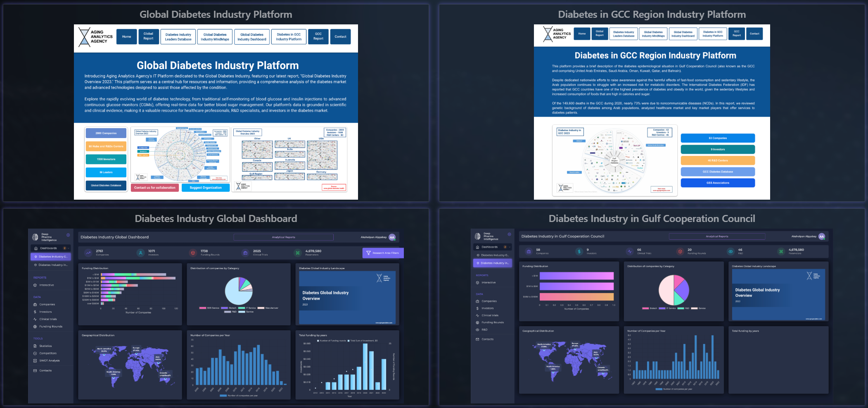Toggle Number of Funding rounds legend series
This screenshot has height=408, width=868.
coord(318,341)
